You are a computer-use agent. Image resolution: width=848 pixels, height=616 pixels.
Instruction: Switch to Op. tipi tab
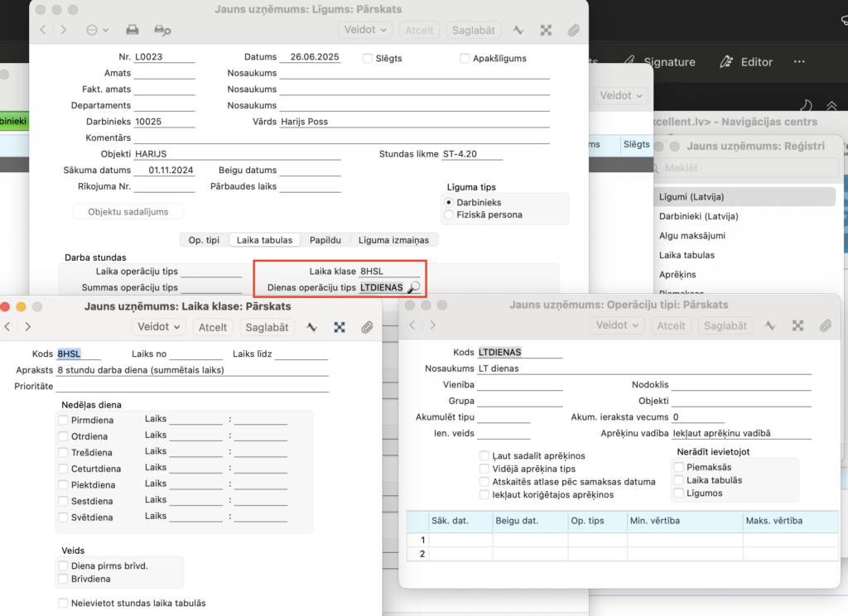(204, 240)
